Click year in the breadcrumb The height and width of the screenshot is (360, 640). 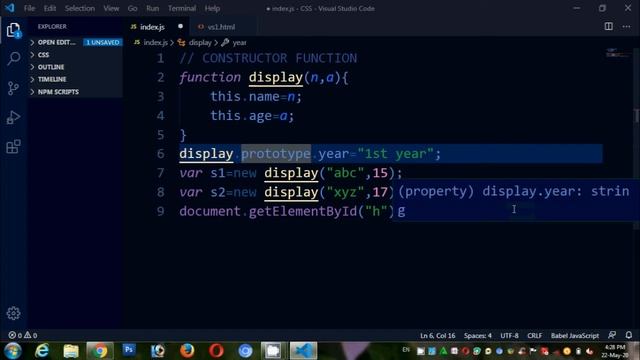point(239,42)
